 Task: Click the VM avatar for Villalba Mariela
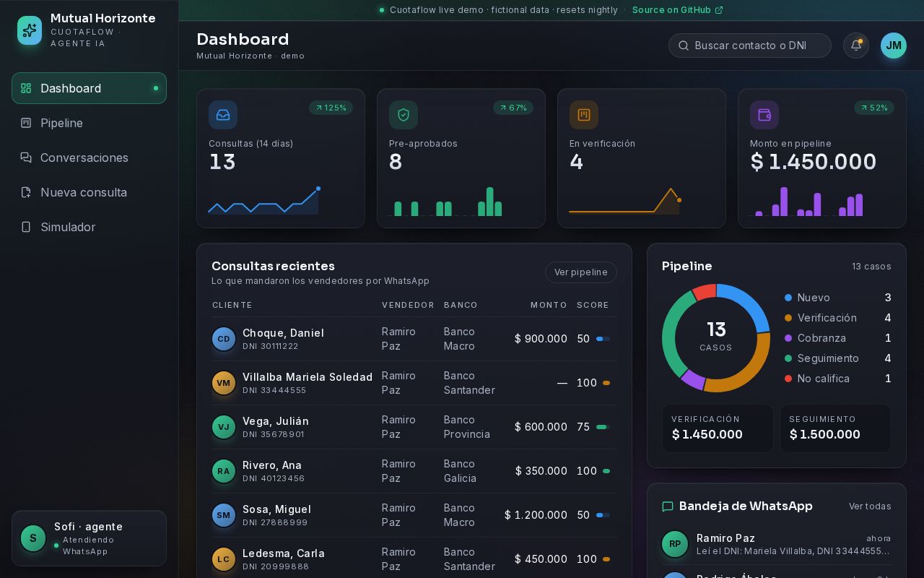224,383
